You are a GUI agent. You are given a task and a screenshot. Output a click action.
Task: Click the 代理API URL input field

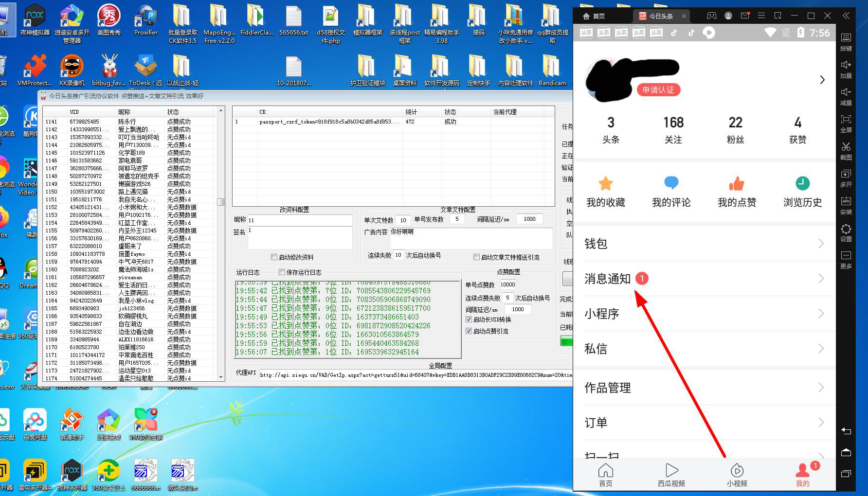pos(415,374)
